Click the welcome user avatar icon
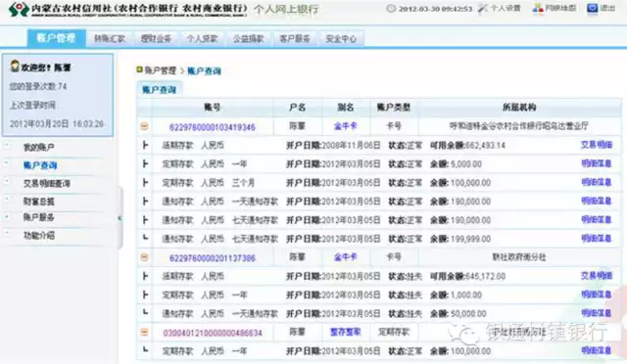This screenshot has width=627, height=364. tap(15, 66)
